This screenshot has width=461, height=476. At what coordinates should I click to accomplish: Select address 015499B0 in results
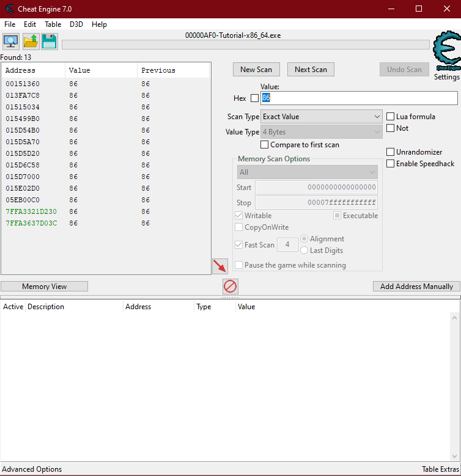click(23, 119)
